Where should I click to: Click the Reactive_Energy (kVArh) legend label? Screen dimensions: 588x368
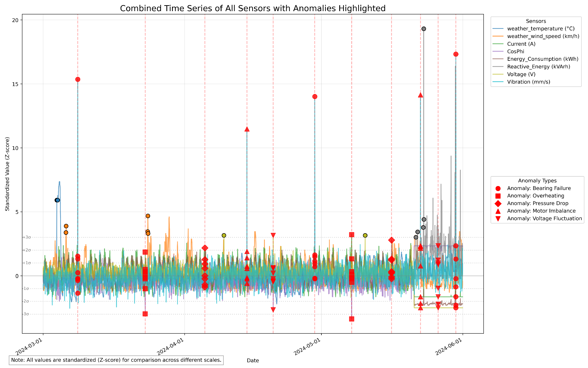pos(538,67)
